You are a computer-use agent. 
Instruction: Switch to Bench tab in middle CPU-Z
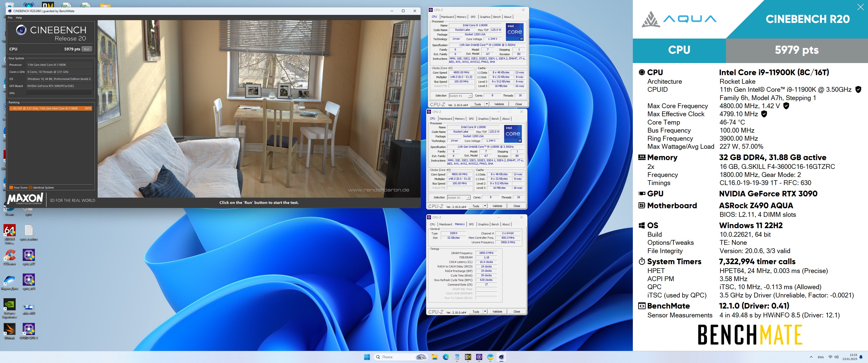495,118
